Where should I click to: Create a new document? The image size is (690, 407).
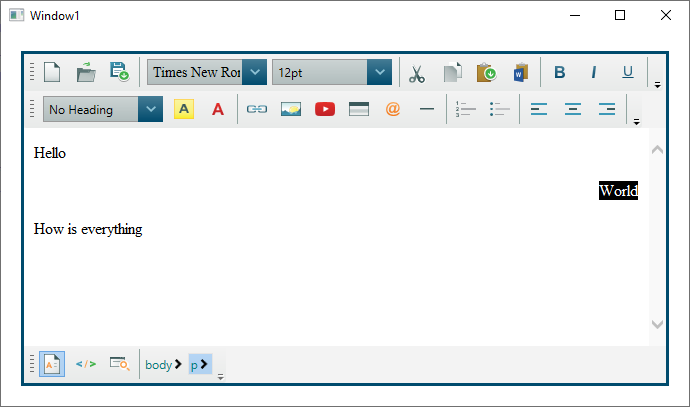tap(52, 72)
